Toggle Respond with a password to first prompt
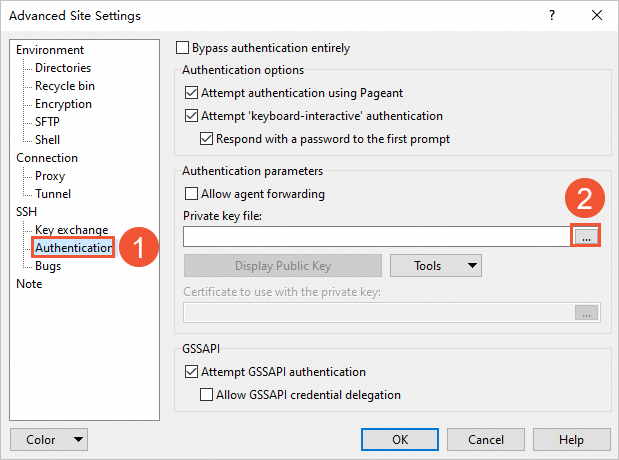619x460 pixels. [206, 139]
